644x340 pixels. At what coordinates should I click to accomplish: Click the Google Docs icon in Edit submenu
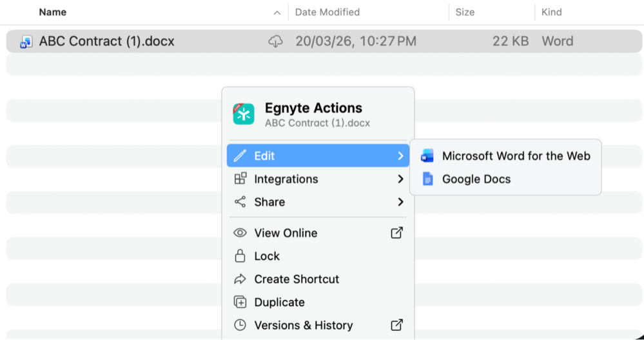pos(427,179)
